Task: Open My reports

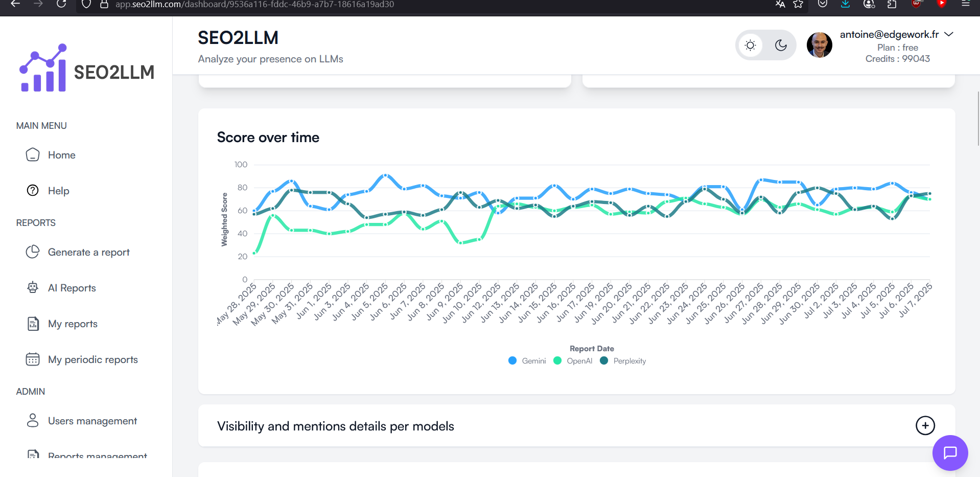Action: 73,324
